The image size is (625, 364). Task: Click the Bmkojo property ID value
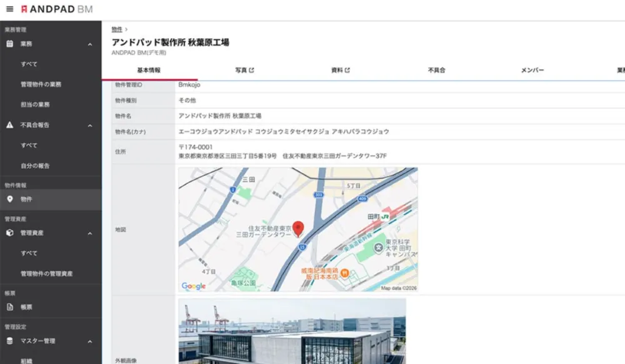(x=189, y=85)
